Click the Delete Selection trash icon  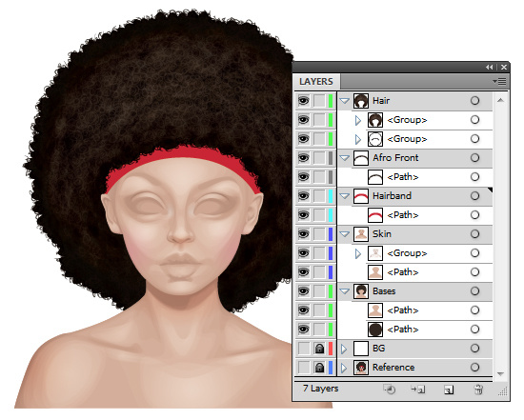coord(478,390)
